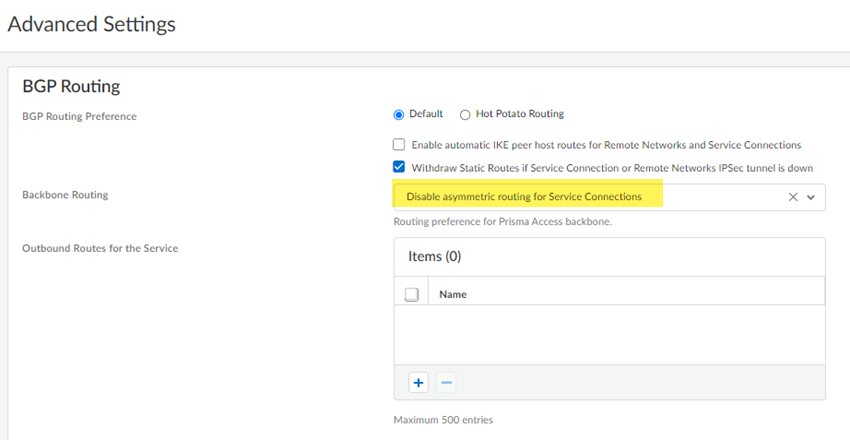Image resolution: width=850 pixels, height=440 pixels.
Task: Click the Outbound Routes for the Service label
Action: (x=100, y=248)
